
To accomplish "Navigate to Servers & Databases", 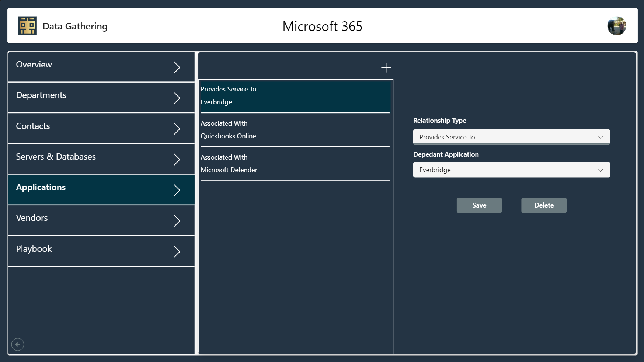I will (101, 159).
